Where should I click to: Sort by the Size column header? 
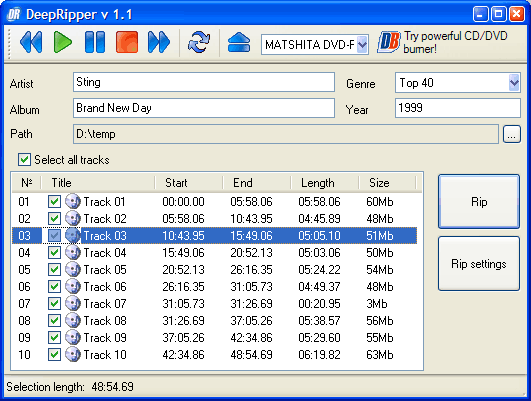(387, 183)
